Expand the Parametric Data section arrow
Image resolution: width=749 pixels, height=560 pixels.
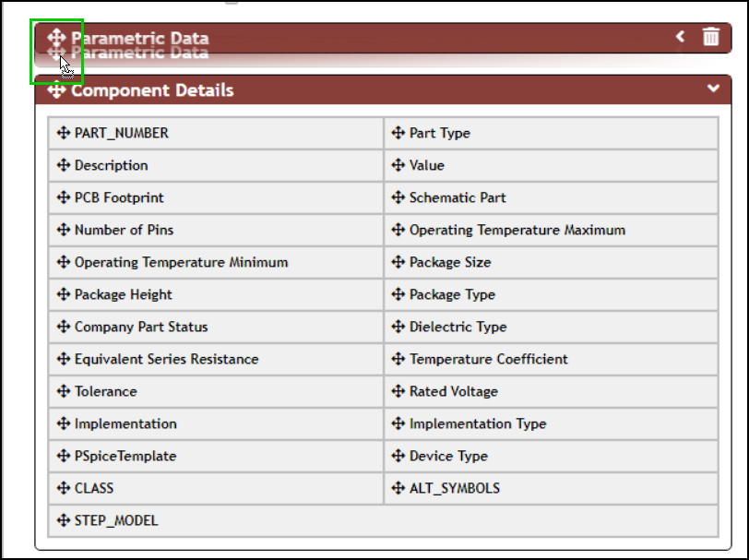[x=681, y=37]
